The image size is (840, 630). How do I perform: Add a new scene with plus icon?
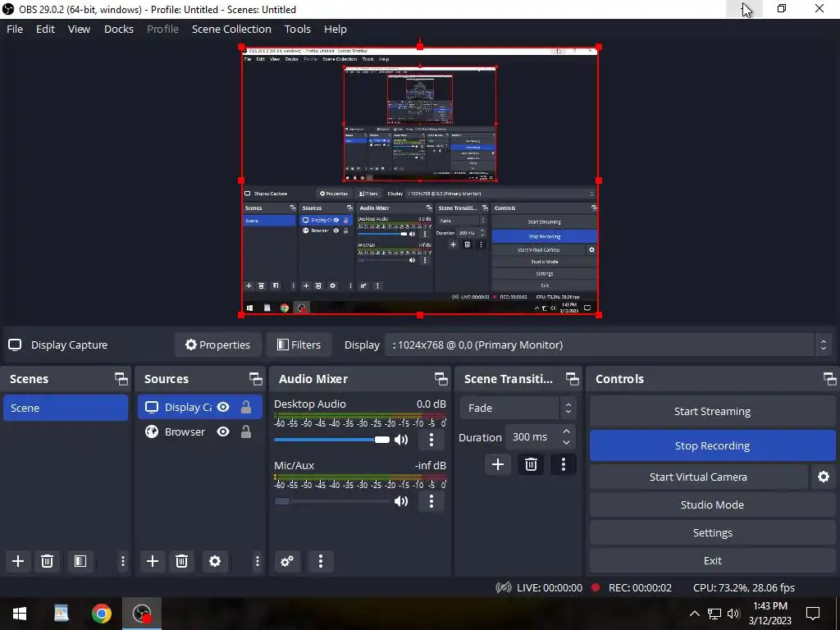(18, 561)
